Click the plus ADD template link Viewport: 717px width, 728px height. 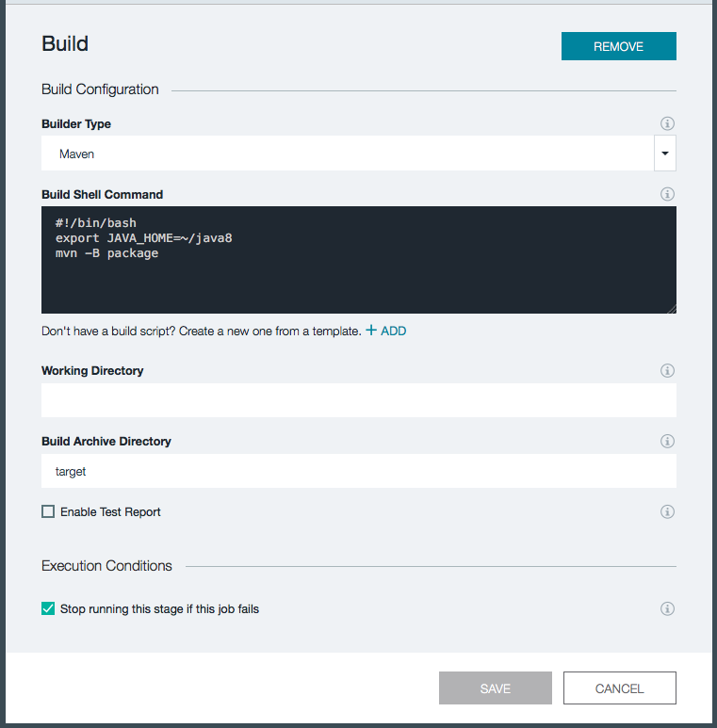386,332
